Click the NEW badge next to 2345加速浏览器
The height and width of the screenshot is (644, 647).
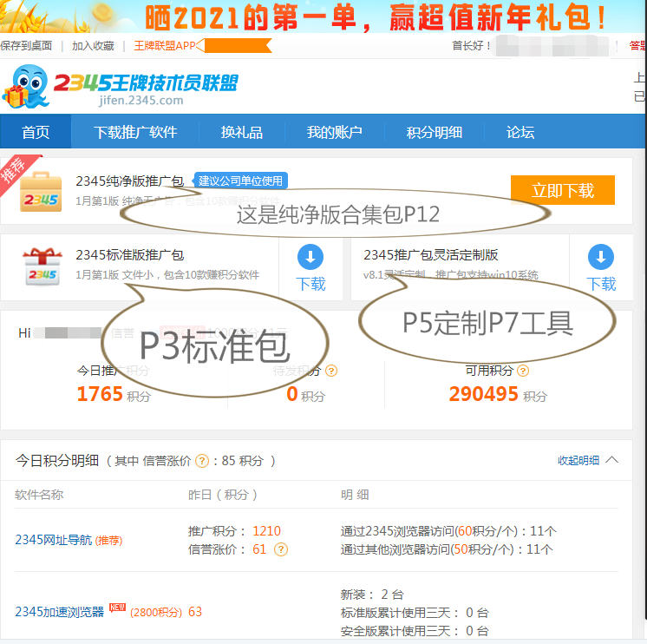click(117, 608)
